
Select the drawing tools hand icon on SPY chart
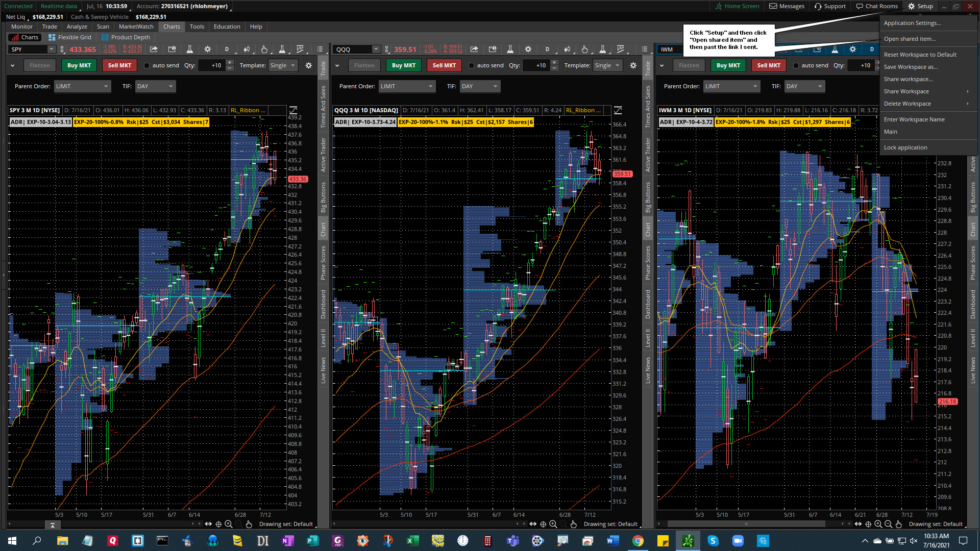click(264, 49)
